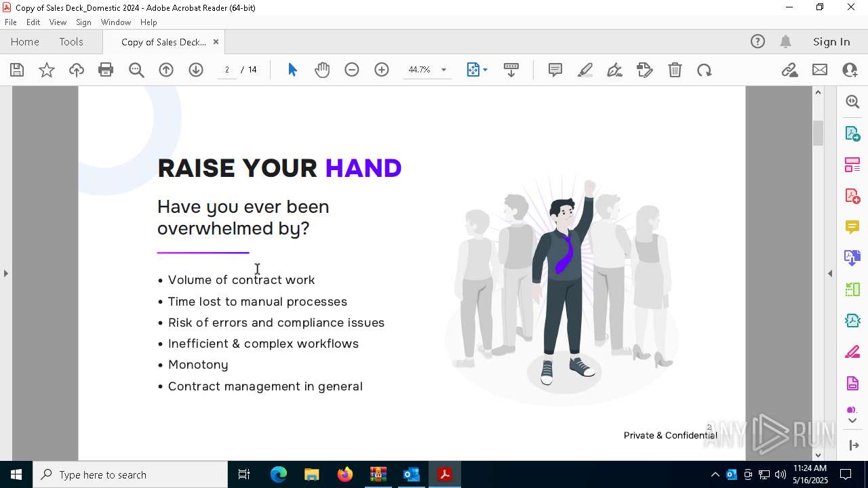This screenshot has width=868, height=488.
Task: Open the stamp tool in the toolbar
Action: 645,70
